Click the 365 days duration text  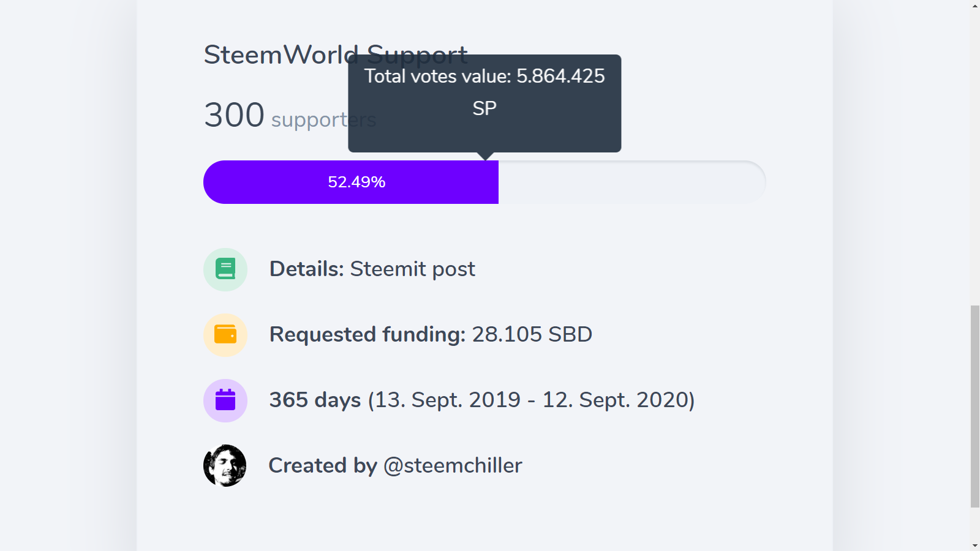tap(315, 400)
